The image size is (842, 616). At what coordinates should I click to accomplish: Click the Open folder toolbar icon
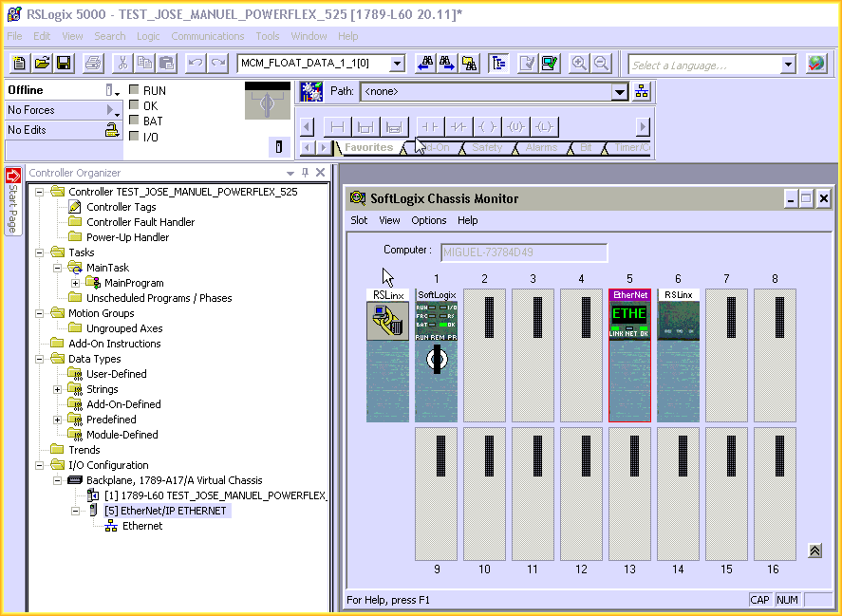point(42,64)
